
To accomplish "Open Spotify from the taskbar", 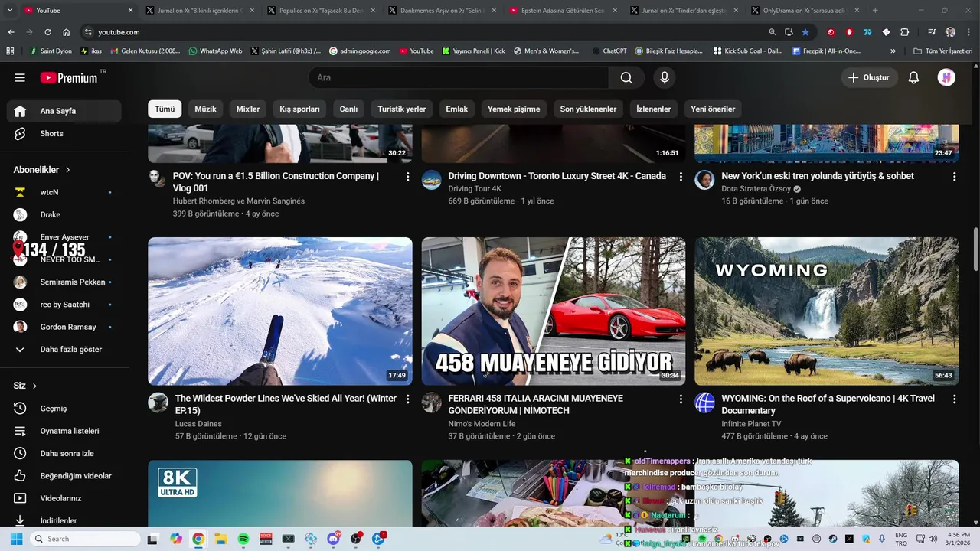I will pyautogui.click(x=243, y=539).
